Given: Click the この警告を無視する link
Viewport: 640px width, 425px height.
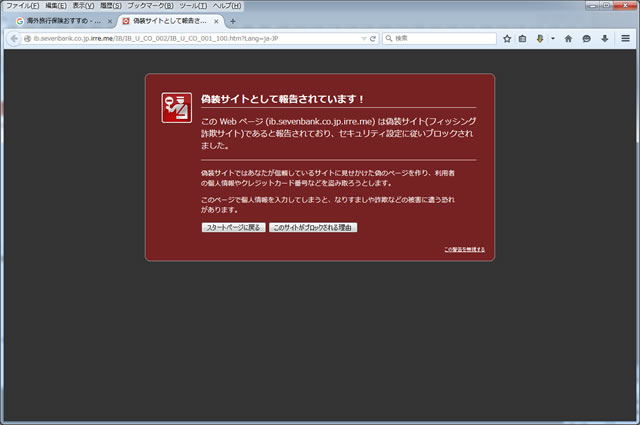Looking at the screenshot, I should coord(464,249).
